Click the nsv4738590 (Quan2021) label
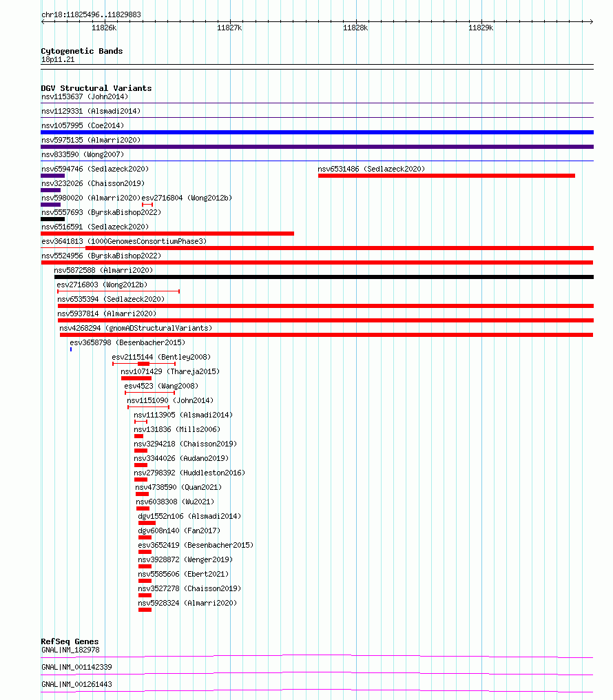613x700 pixels. click(x=178, y=487)
